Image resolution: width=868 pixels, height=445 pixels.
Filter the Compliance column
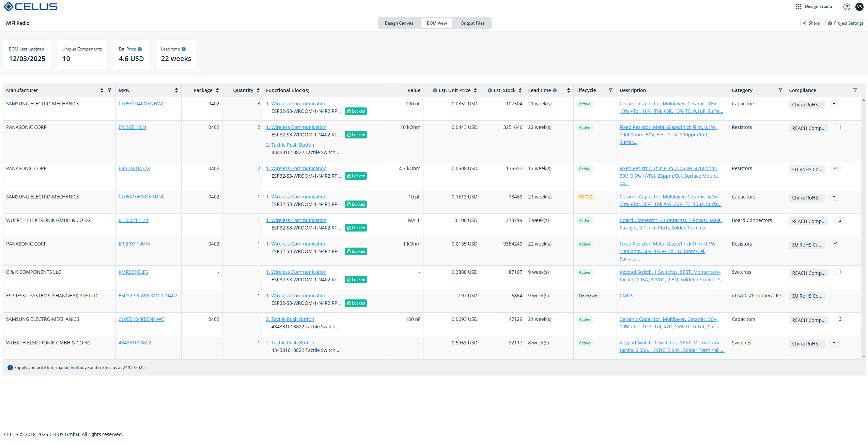tap(855, 90)
